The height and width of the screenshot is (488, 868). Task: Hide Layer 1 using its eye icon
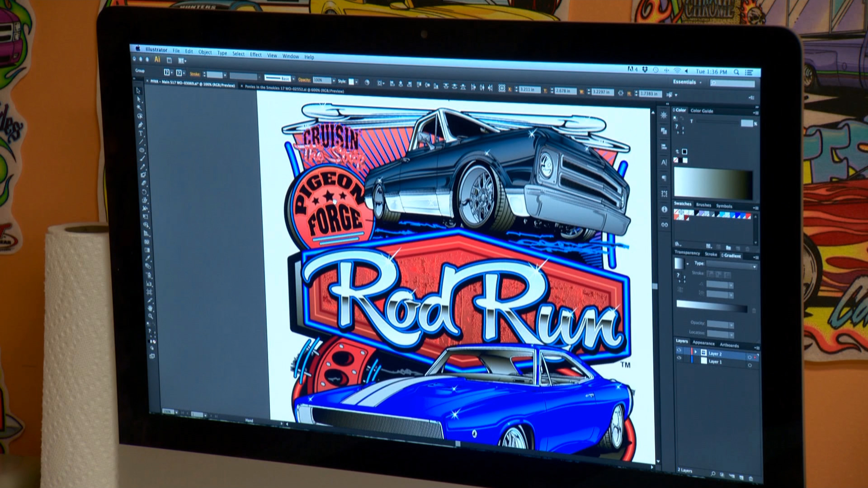[679, 358]
